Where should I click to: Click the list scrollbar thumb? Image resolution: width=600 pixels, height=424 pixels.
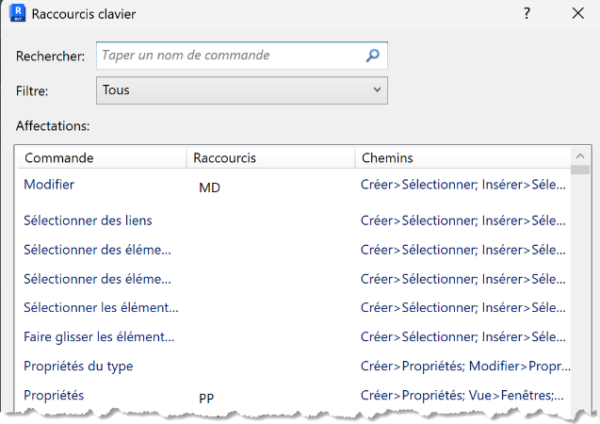pos(580,170)
